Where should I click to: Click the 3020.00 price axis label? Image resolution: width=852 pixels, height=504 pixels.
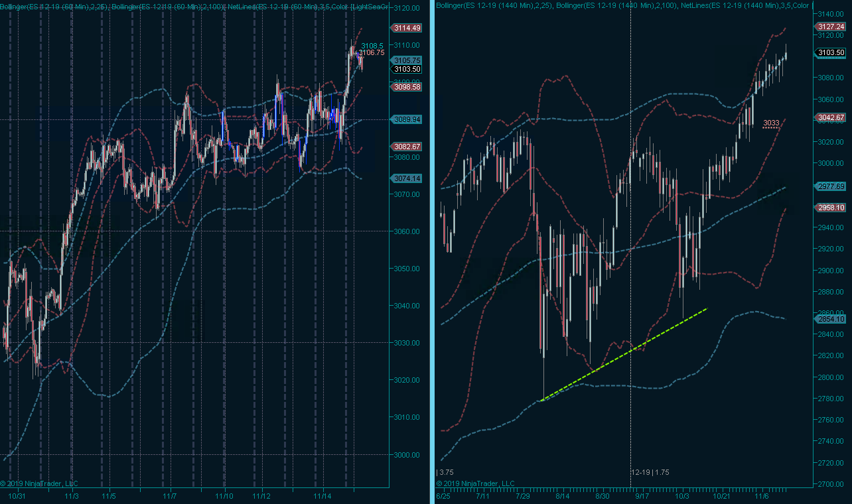coord(407,380)
